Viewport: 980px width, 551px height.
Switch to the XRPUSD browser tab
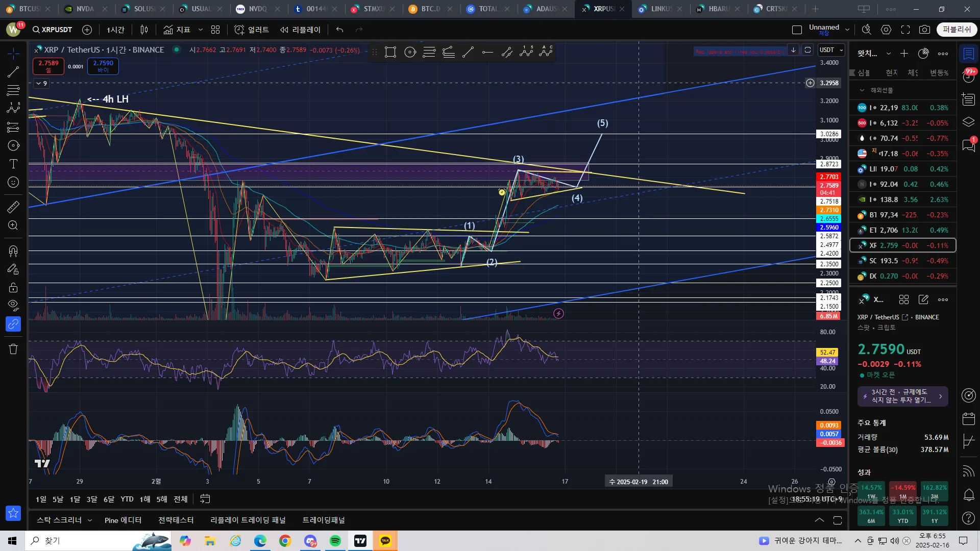coord(602,9)
